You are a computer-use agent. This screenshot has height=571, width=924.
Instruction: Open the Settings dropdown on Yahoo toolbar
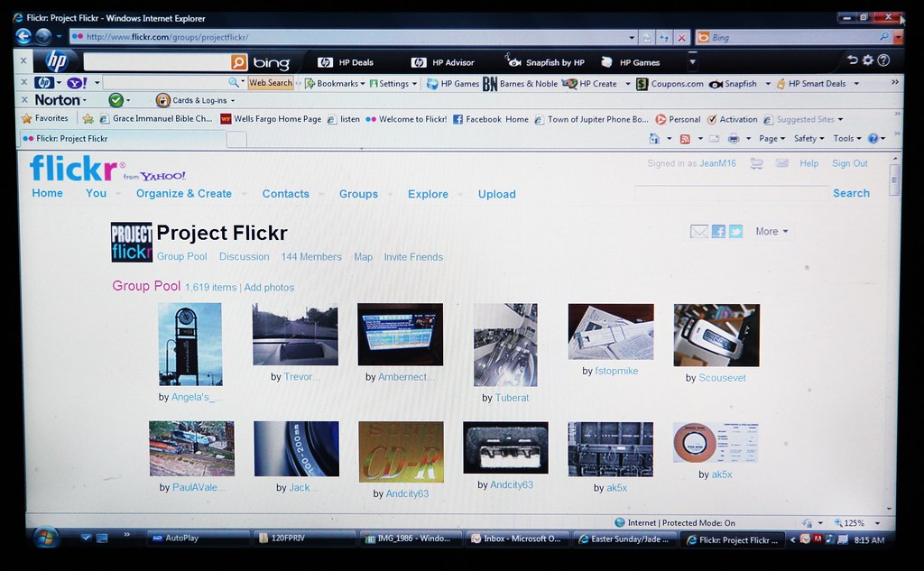coord(393,84)
